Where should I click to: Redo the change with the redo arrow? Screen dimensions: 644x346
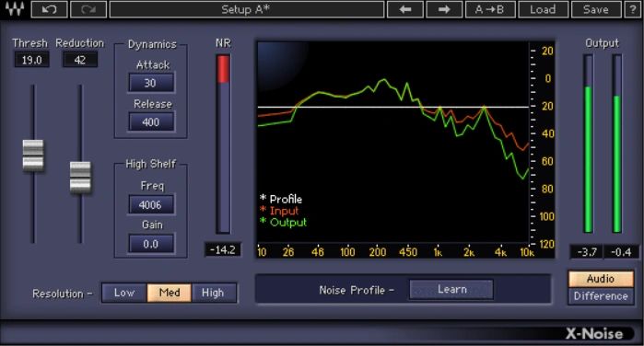88,9
